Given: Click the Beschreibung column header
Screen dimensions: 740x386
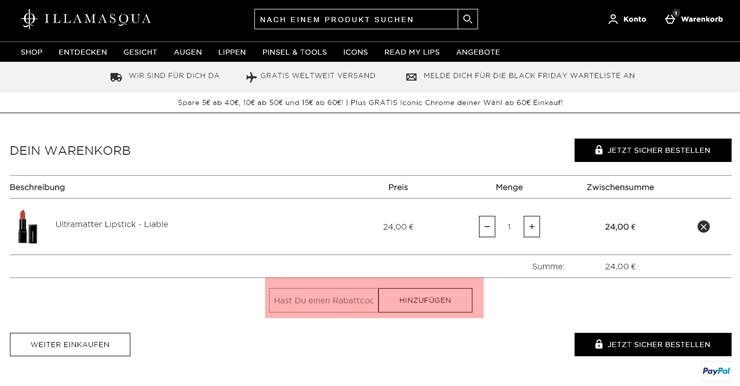Looking at the screenshot, I should point(37,187).
